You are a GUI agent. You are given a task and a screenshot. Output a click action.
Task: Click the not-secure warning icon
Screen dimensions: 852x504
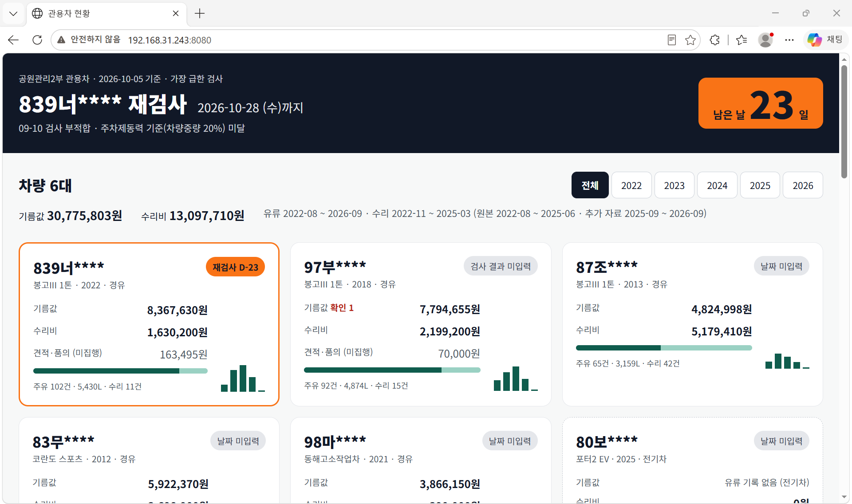(x=61, y=40)
